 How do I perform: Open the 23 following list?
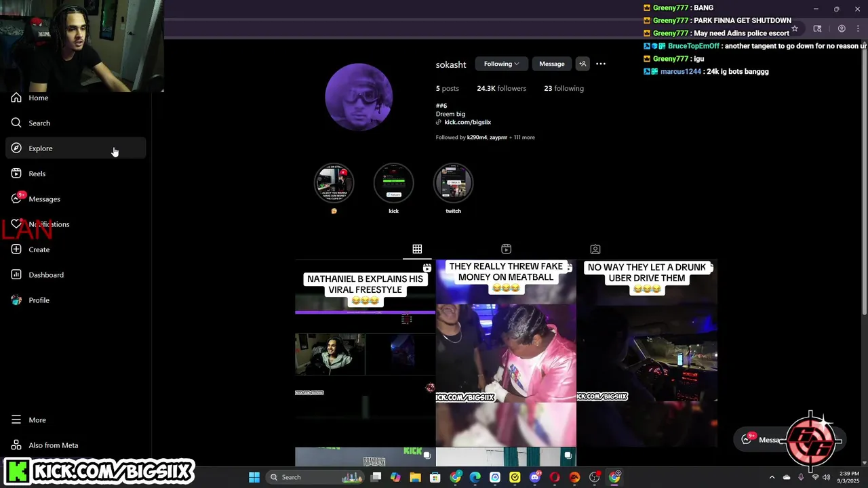tap(564, 88)
